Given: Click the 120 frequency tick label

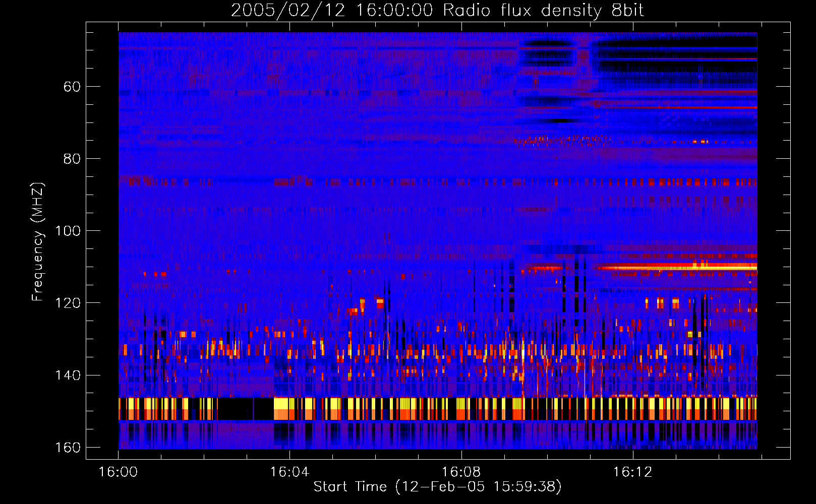Looking at the screenshot, I should pos(68,303).
